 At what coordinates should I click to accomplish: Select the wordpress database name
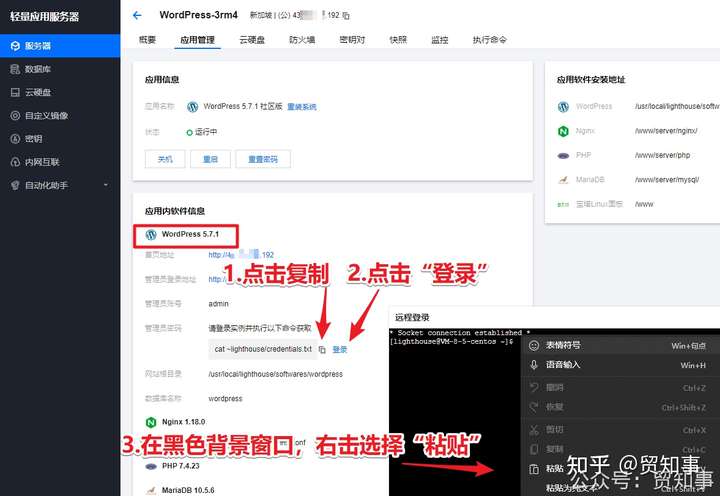(x=225, y=399)
